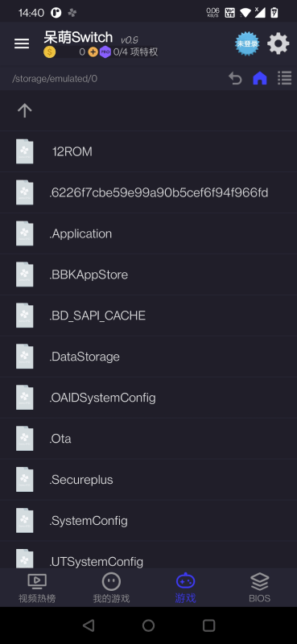Open the 12ROM folder
297x644 pixels.
148,151
